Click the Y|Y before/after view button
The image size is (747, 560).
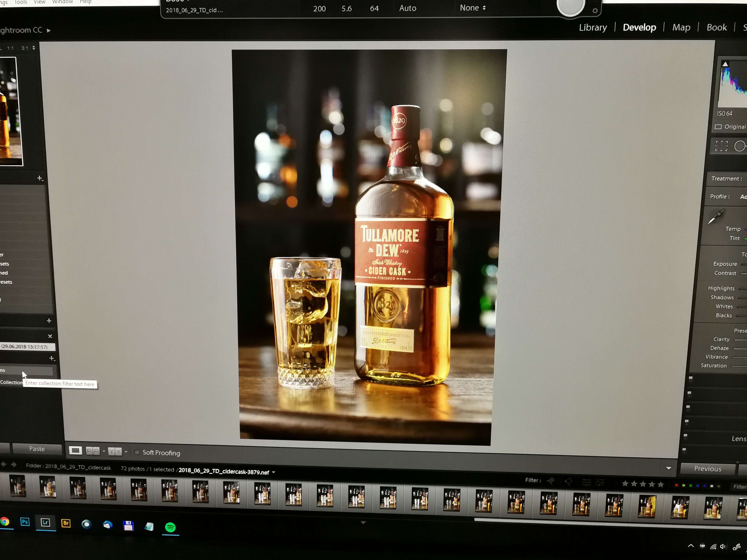115,451
